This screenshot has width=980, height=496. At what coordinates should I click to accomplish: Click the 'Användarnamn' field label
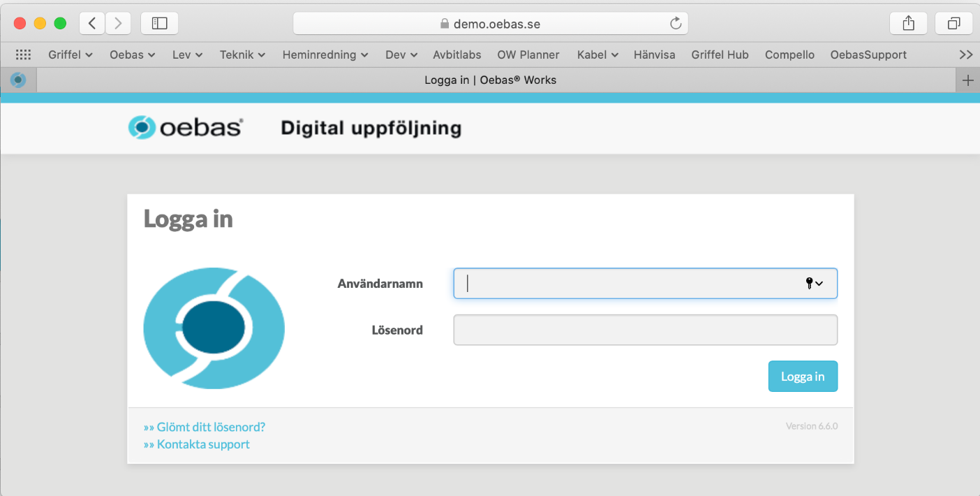point(380,284)
